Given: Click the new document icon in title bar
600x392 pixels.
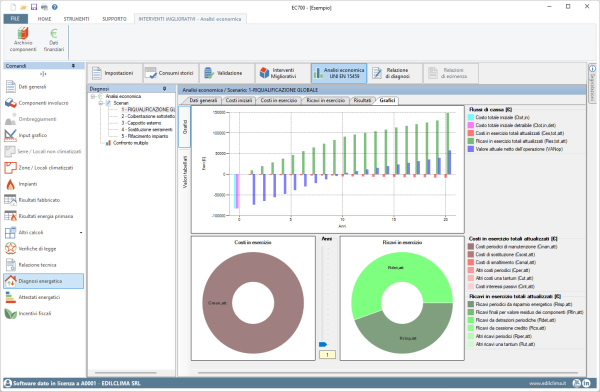Looking at the screenshot, I should tap(13, 7).
